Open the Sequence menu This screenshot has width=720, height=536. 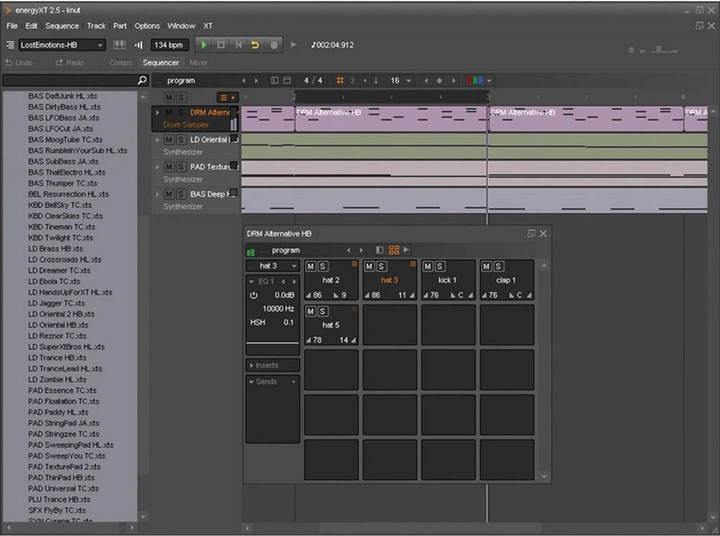coord(62,26)
